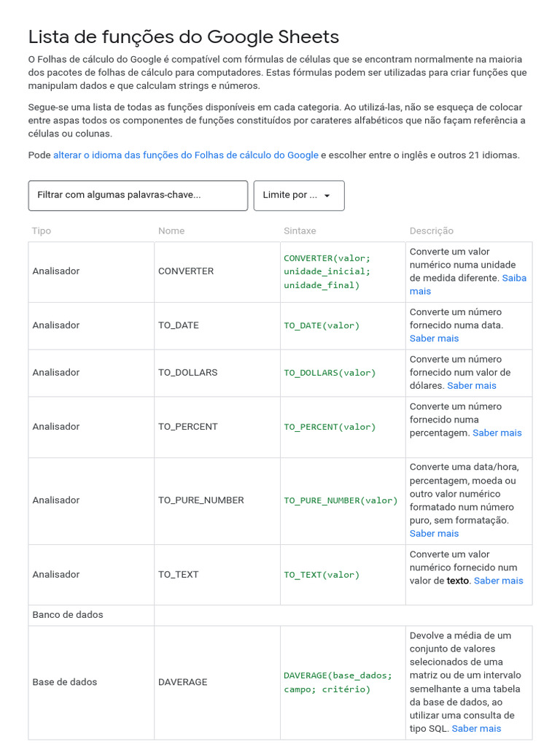This screenshot has width=560, height=747.
Task: Open Saber mais link for TO_DATE
Action: click(434, 338)
